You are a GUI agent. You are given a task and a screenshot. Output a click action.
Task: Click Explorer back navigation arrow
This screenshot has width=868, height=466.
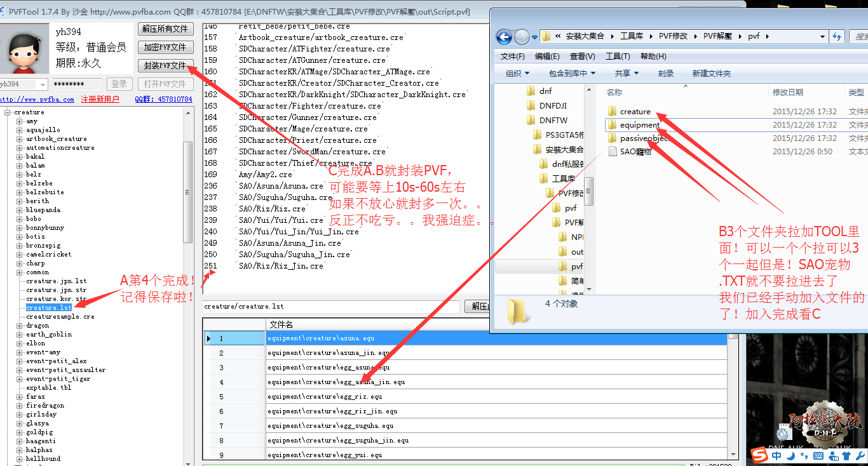(x=504, y=37)
